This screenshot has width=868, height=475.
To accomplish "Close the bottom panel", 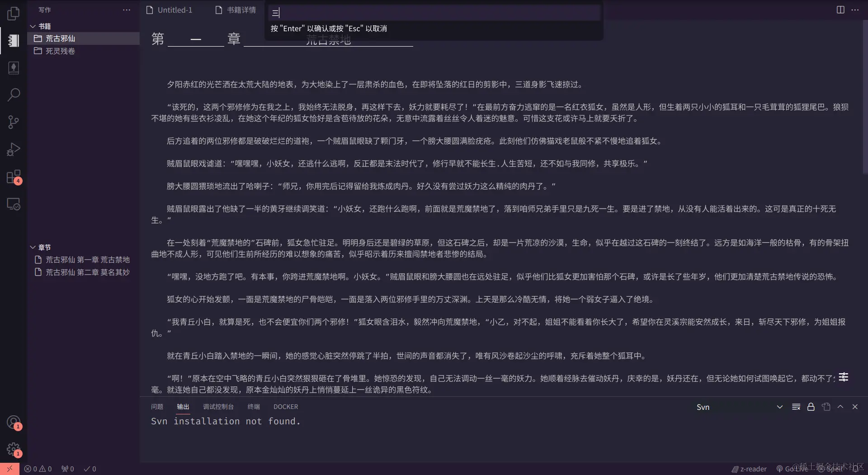I will coord(855,407).
